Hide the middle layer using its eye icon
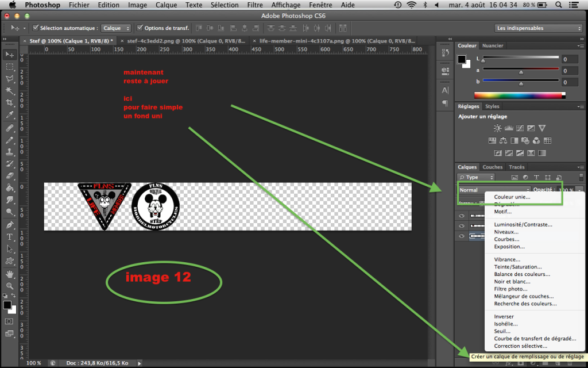588x368 pixels. click(462, 225)
